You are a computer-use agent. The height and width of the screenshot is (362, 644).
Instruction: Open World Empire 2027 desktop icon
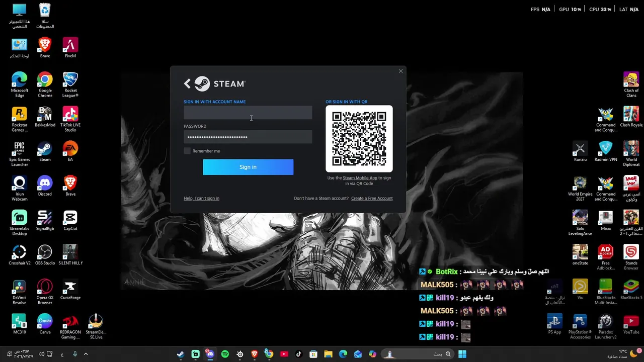[x=580, y=188]
